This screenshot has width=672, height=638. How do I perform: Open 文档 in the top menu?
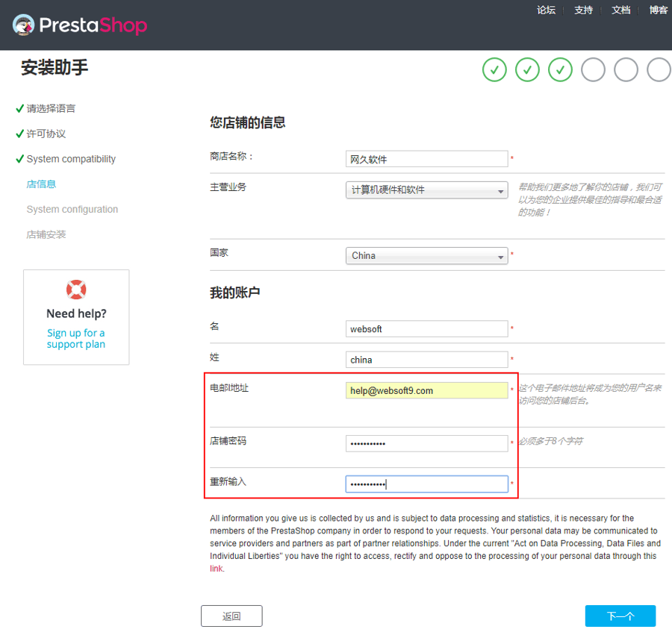tap(620, 10)
